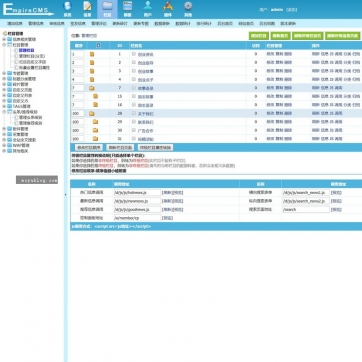
Task: Tick the checkbox for 创业指导 (ID 2)
Action: (134, 62)
